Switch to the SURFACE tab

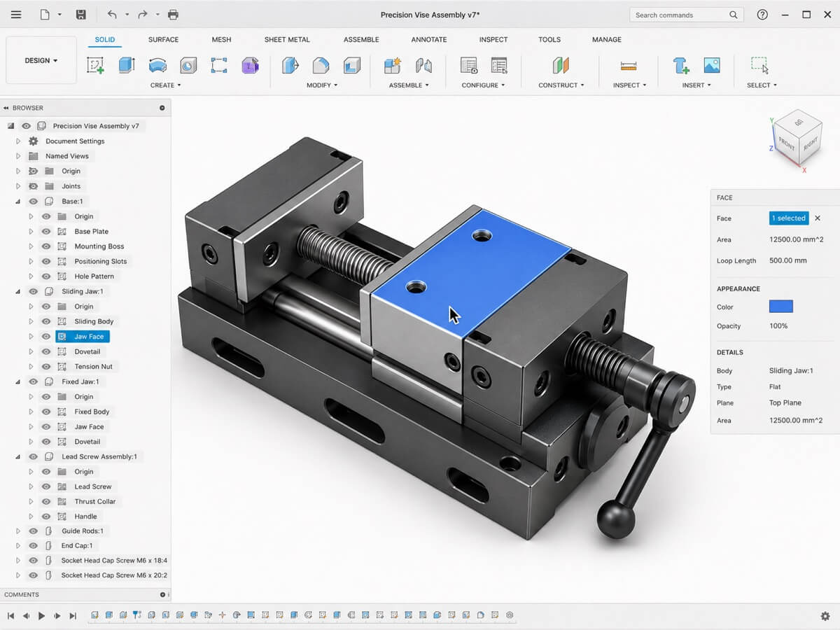[x=163, y=40]
